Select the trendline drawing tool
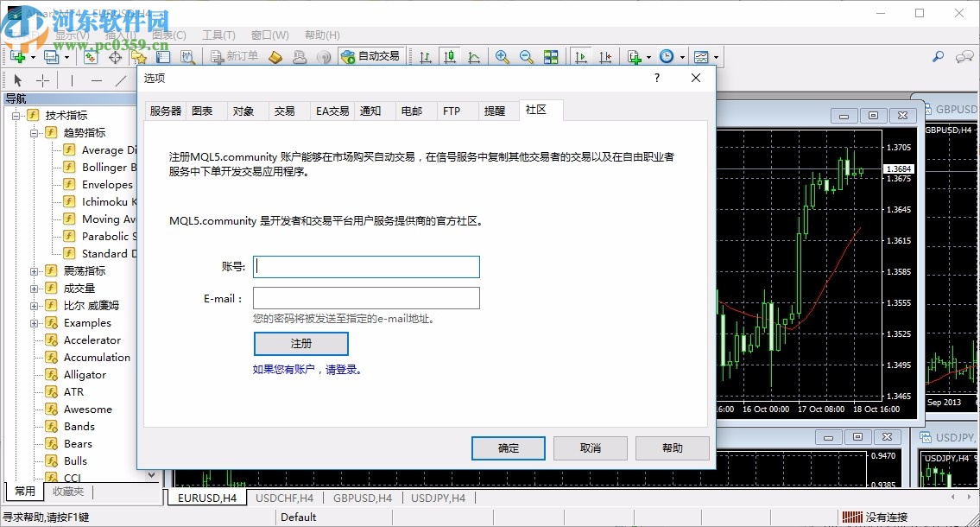The width and height of the screenshot is (980, 527). pos(121,80)
